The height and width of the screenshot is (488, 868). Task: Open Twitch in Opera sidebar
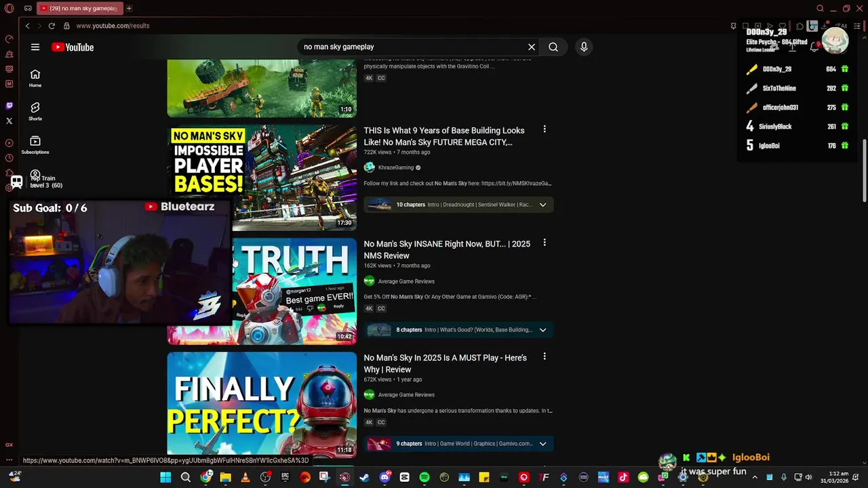[9, 106]
